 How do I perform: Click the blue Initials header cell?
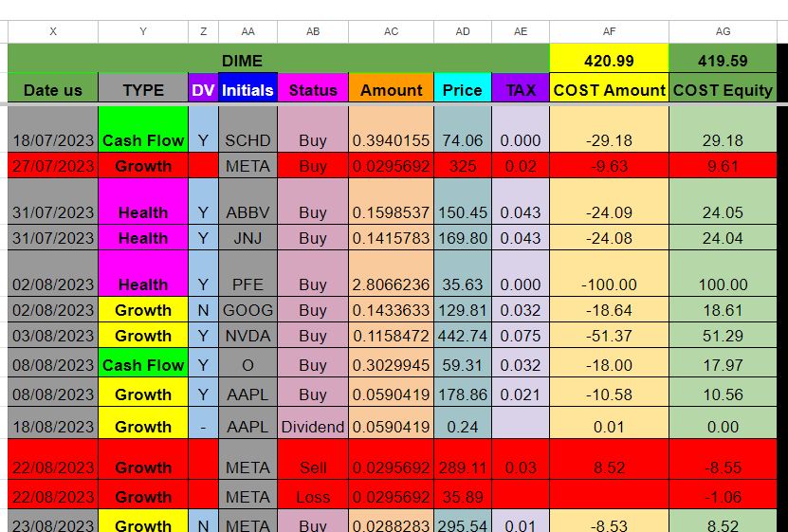click(x=247, y=87)
